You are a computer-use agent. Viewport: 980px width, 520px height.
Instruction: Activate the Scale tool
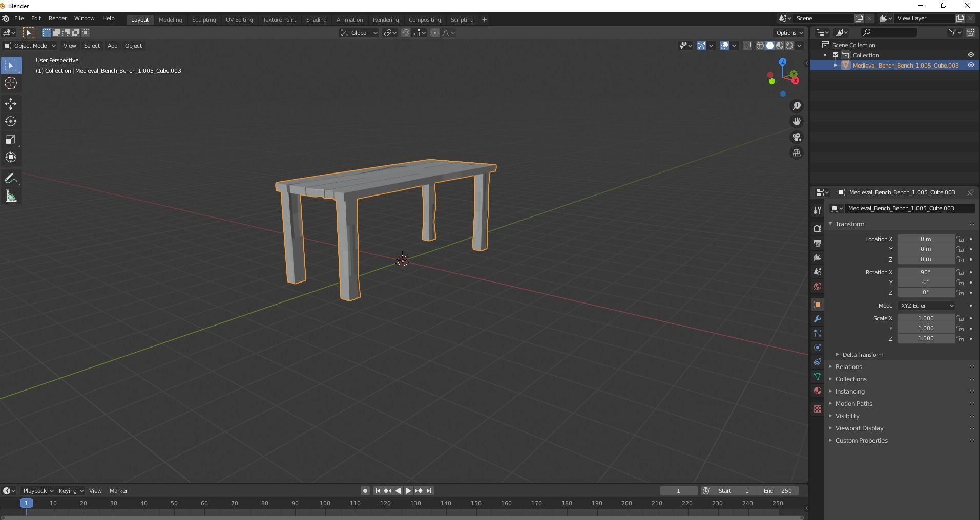pyautogui.click(x=11, y=140)
